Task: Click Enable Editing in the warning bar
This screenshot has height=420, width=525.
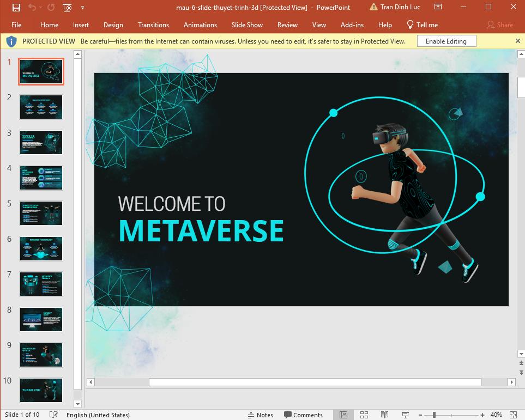Action: [x=446, y=41]
